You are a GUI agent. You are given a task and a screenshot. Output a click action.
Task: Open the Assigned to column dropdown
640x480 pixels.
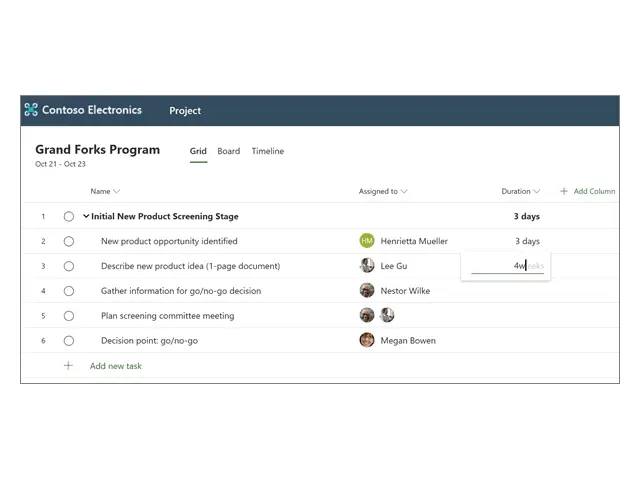tap(404, 191)
